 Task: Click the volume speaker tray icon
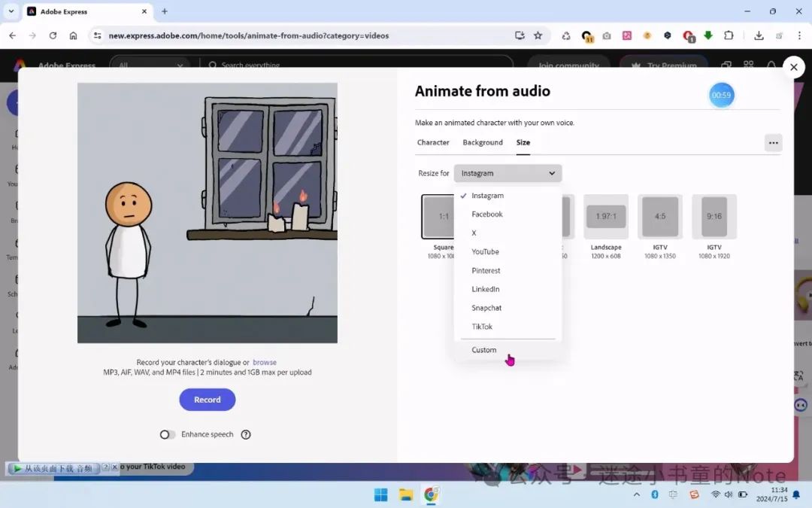coord(729,494)
